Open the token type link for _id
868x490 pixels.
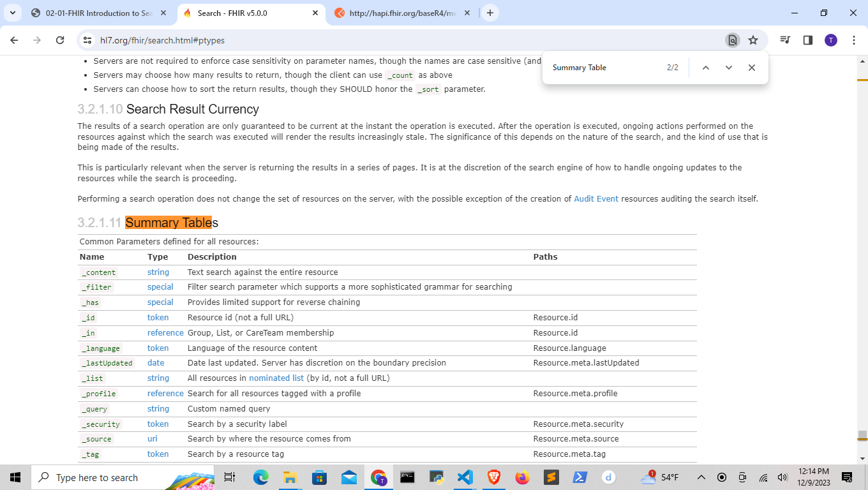158,318
